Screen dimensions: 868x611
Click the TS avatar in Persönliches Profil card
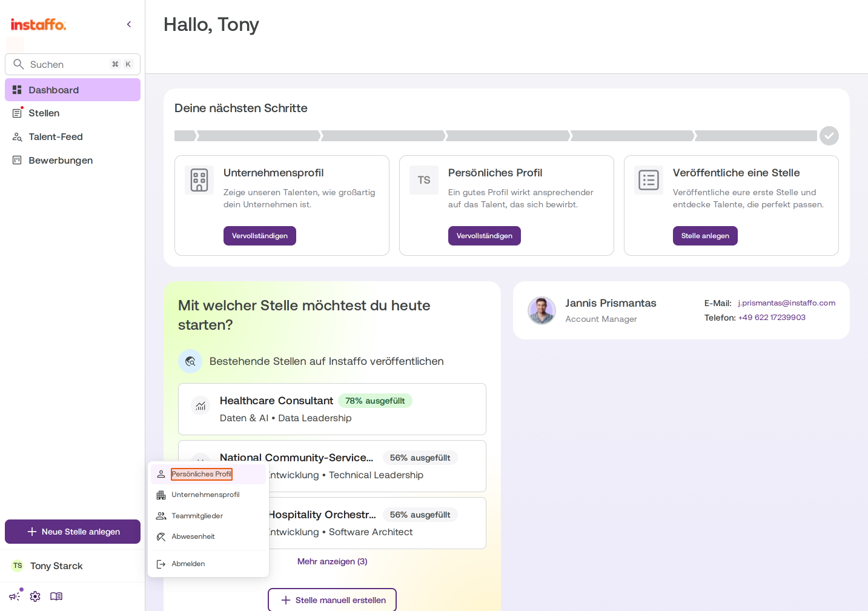(x=424, y=180)
